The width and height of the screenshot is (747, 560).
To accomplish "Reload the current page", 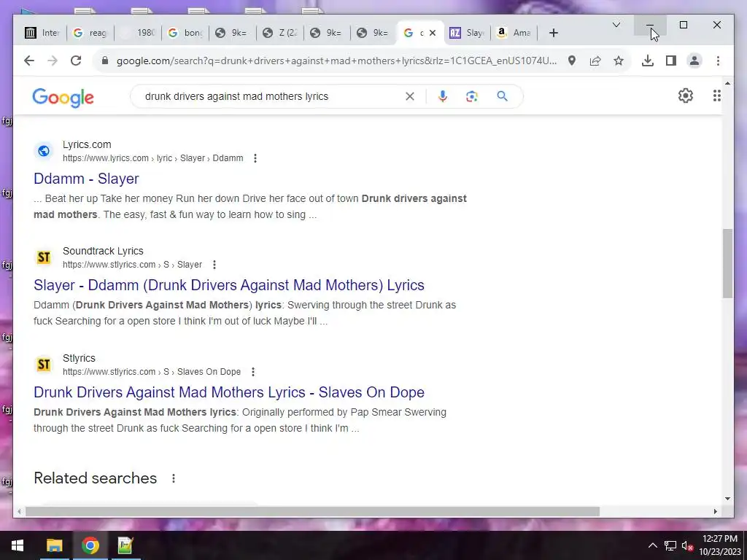I will point(76,61).
